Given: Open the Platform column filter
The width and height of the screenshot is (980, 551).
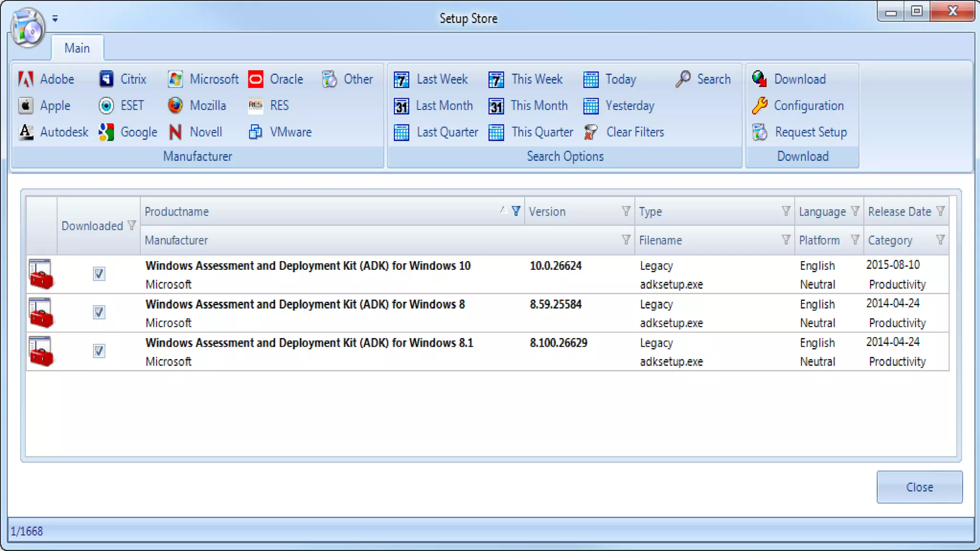Looking at the screenshot, I should [855, 240].
